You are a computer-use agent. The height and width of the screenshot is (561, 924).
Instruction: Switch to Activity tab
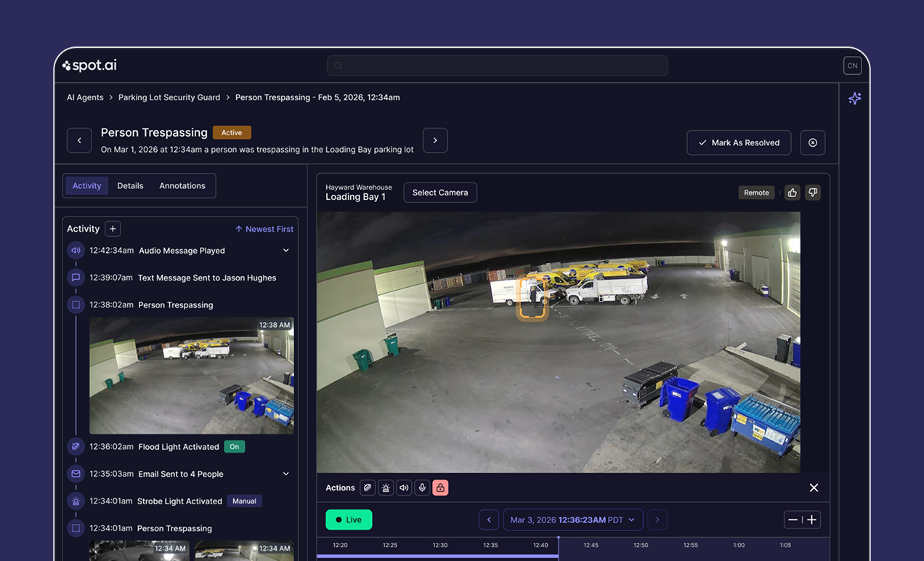(x=87, y=186)
